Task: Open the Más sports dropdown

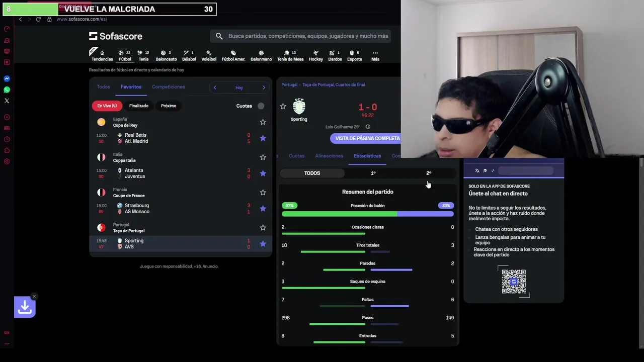Action: point(375,55)
